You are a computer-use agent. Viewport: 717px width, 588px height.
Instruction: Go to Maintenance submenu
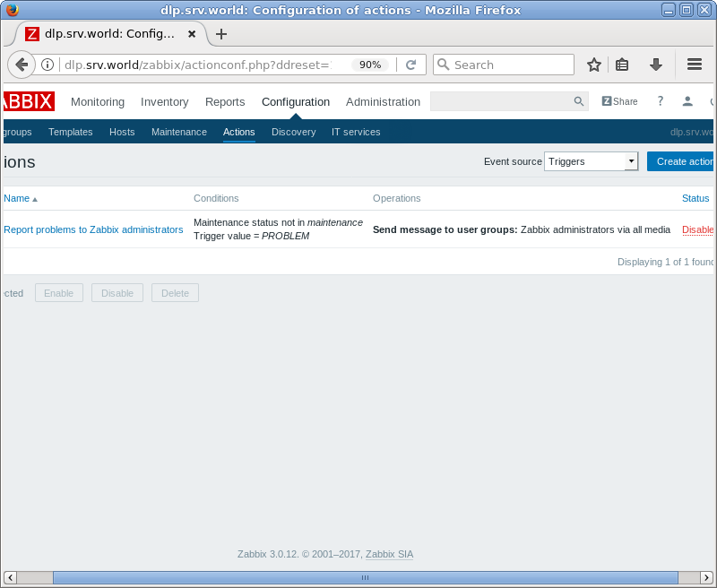pyautogui.click(x=179, y=132)
